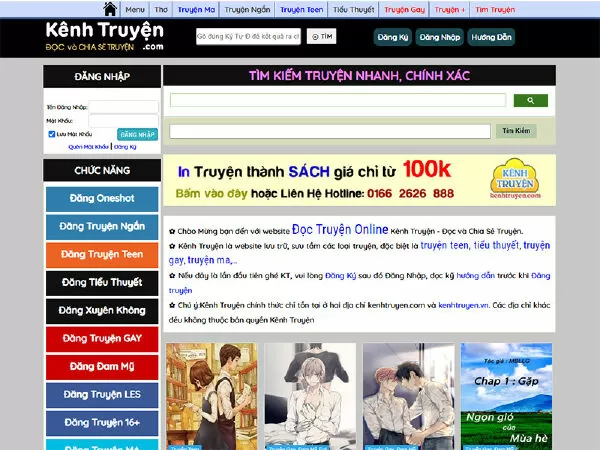600x450 pixels.
Task: Open the Đăng Ký link under login form
Action: tap(125, 147)
